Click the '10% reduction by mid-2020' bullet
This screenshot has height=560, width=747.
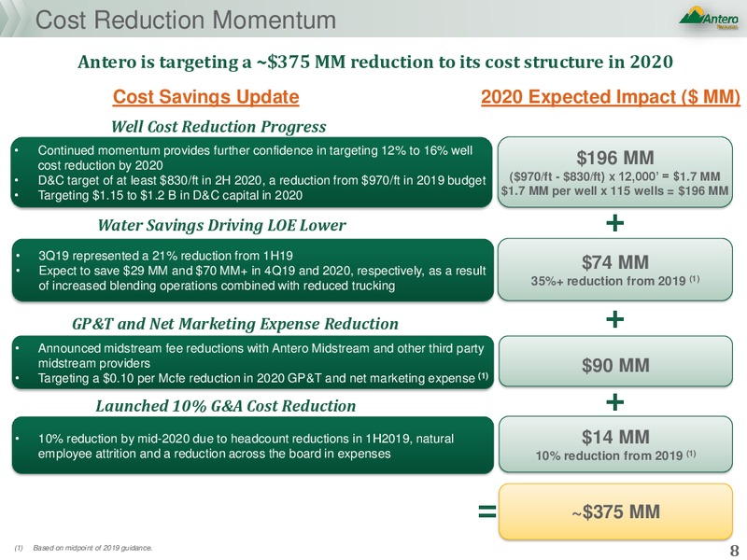click(x=246, y=446)
